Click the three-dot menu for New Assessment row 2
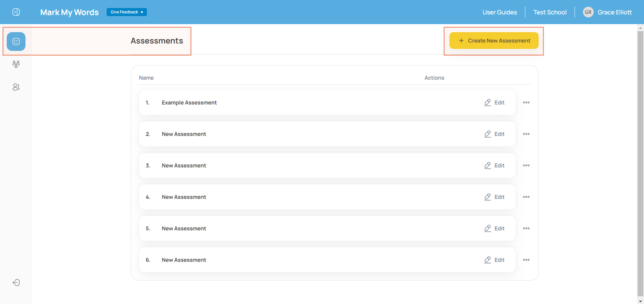The image size is (644, 304). (526, 134)
